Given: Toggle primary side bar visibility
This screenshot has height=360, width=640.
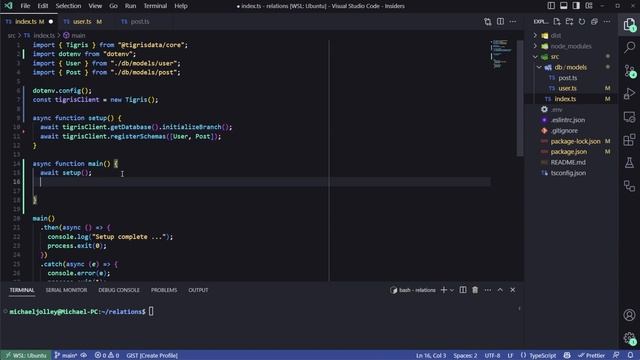Looking at the screenshot, I should (551, 6).
